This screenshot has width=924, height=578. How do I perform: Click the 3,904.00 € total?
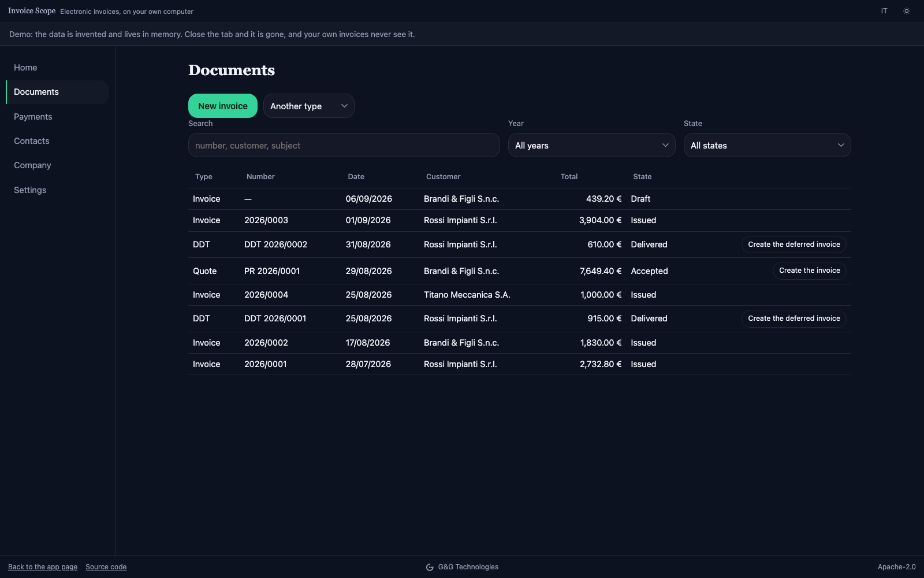point(601,220)
